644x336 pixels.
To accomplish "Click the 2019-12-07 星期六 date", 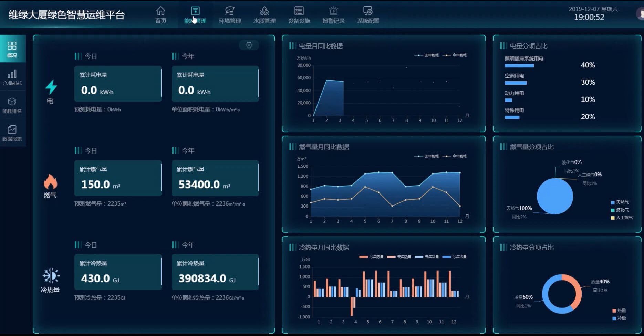I will tap(593, 9).
